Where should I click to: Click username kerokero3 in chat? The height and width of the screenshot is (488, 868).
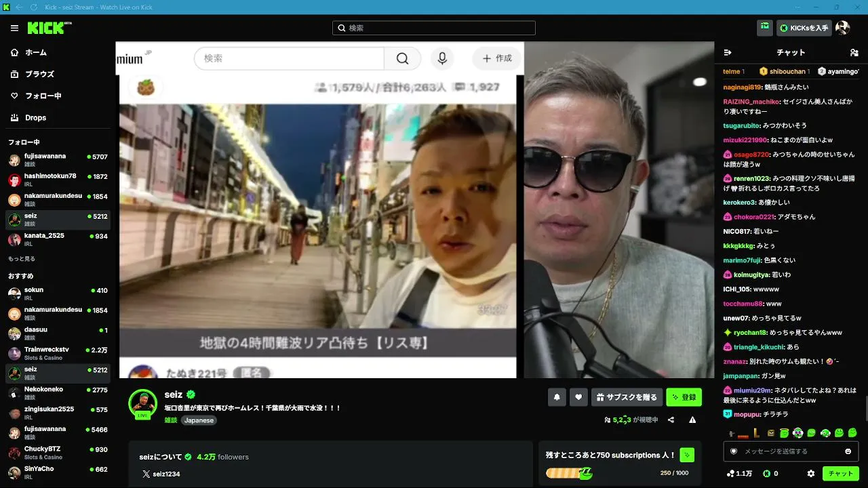(x=739, y=202)
